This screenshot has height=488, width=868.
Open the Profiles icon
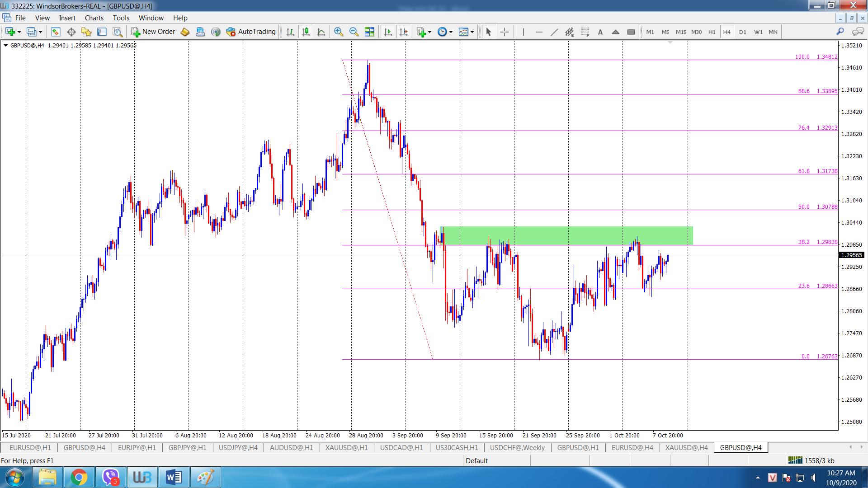point(31,32)
